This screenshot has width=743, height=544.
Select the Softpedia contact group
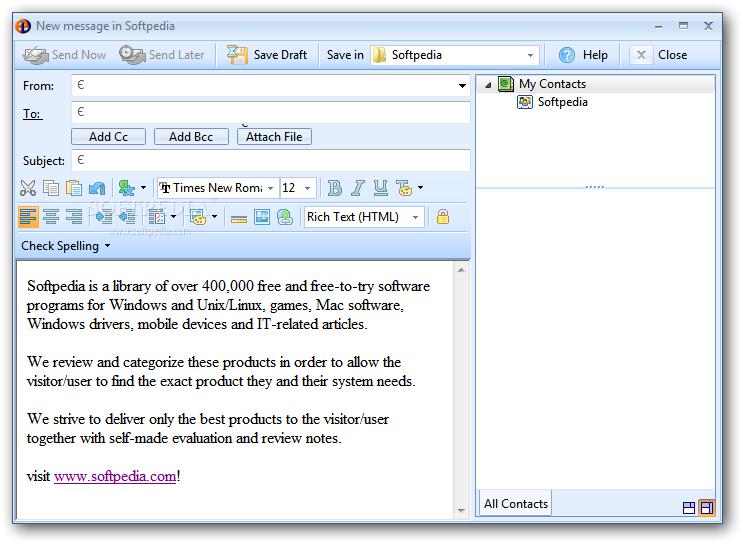(x=562, y=102)
